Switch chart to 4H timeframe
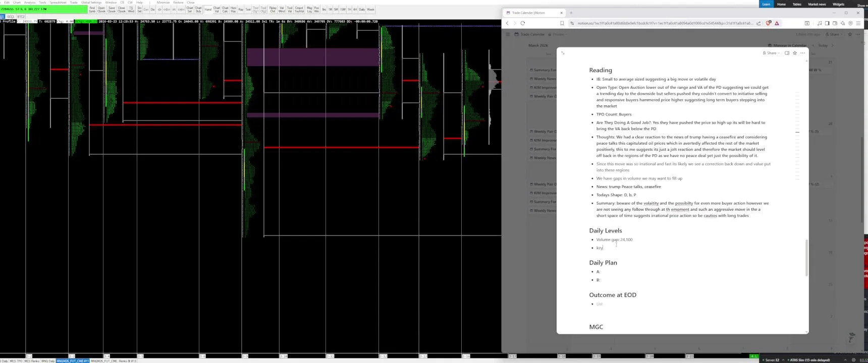This screenshot has height=363, width=868. click(355, 10)
